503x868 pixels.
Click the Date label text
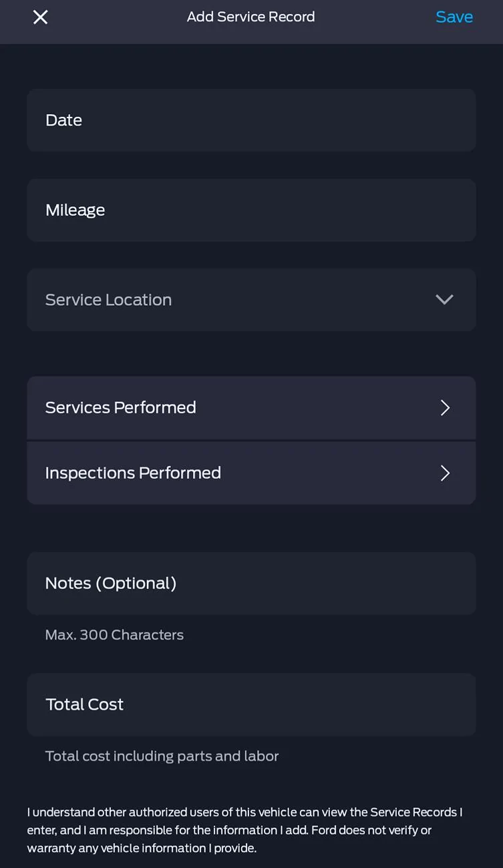tap(63, 120)
